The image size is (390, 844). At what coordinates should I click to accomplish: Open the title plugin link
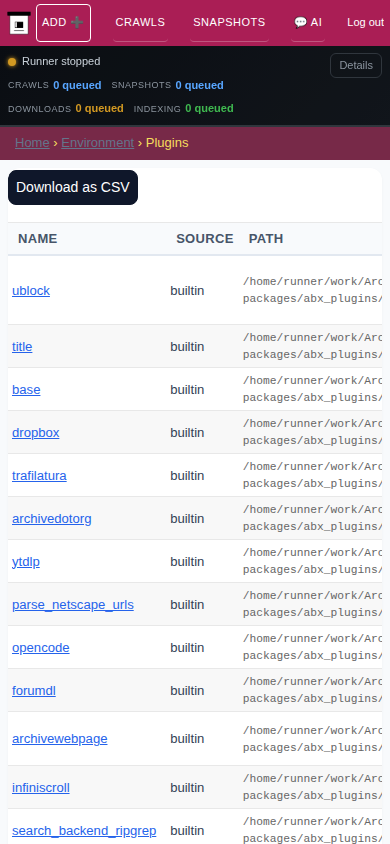[22, 347]
